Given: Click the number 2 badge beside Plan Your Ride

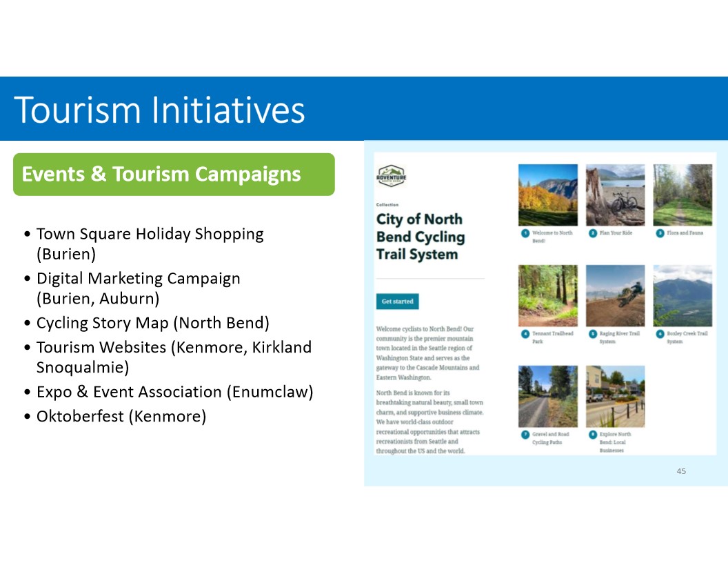Looking at the screenshot, I should click(x=592, y=233).
